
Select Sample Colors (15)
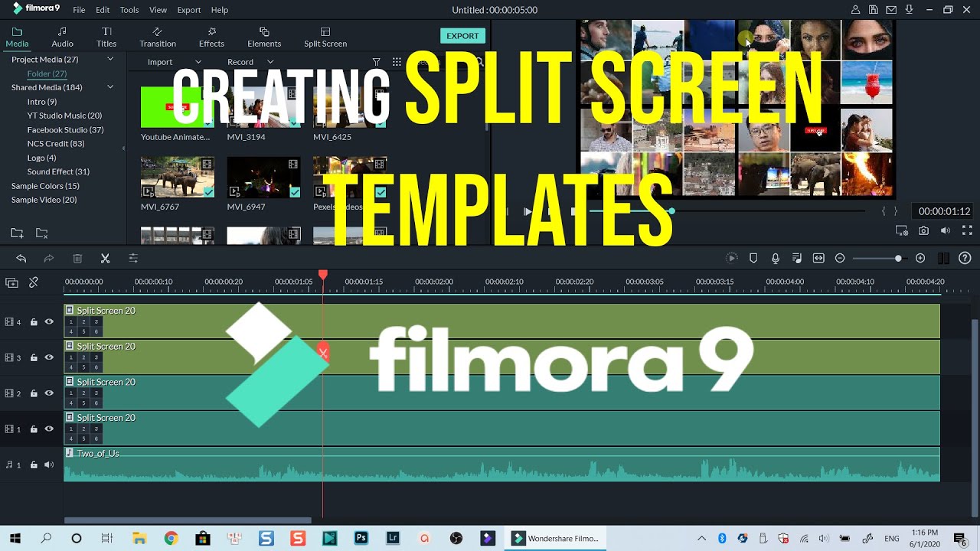45,186
